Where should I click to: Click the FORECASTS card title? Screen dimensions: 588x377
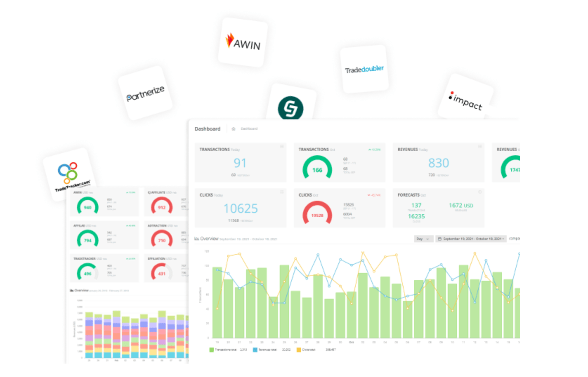point(409,195)
